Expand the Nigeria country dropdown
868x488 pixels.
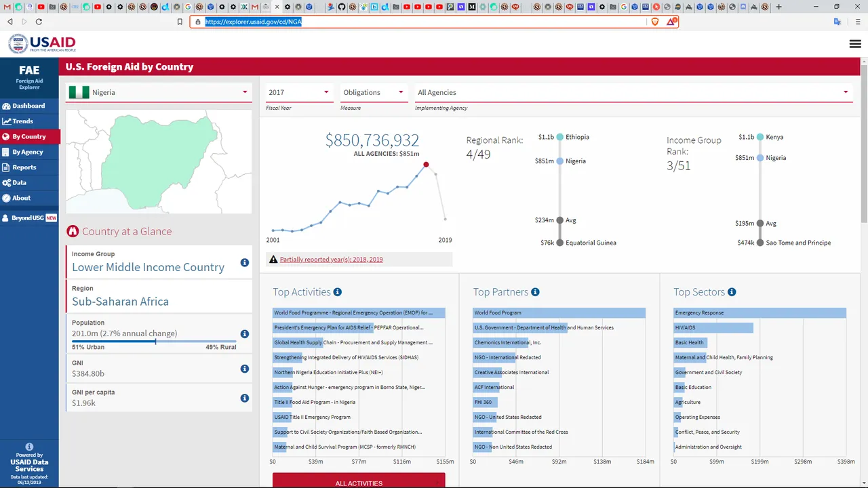[x=159, y=92]
